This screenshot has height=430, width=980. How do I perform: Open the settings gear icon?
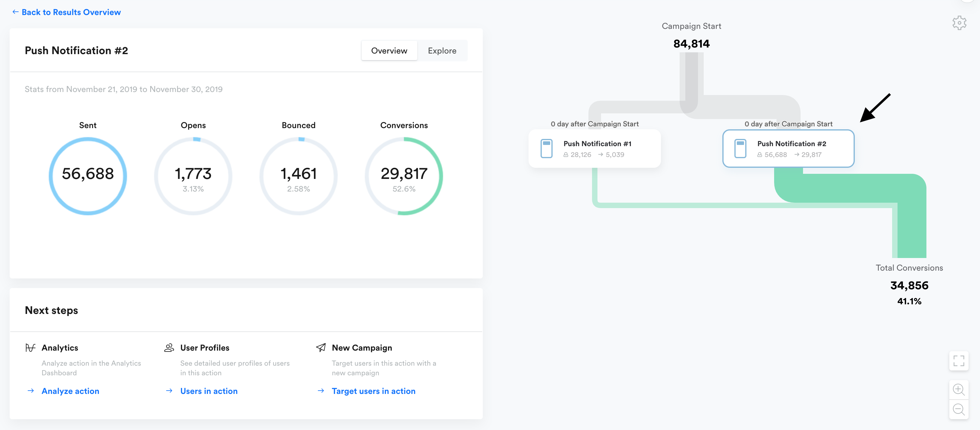pos(959,23)
